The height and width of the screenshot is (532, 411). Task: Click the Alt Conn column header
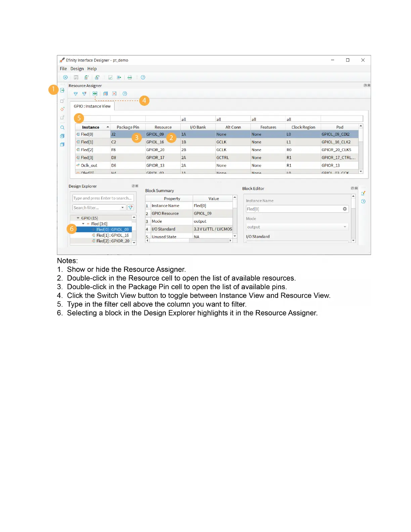[233, 127]
